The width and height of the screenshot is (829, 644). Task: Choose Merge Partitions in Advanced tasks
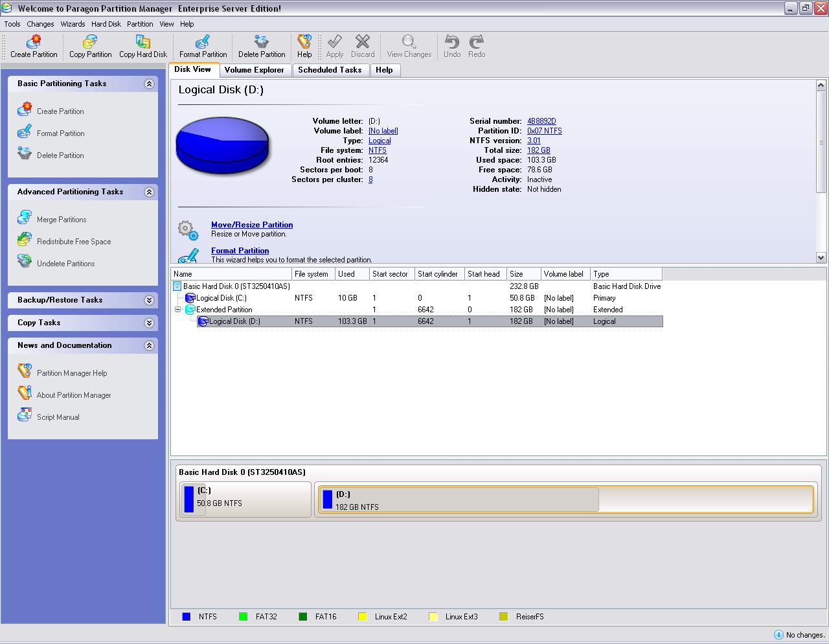tap(62, 220)
